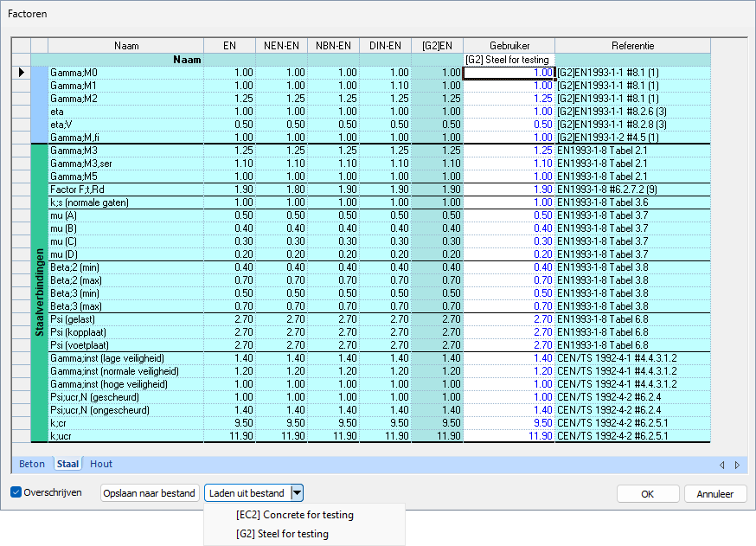Select the Beta;3 (min) row name
The width and height of the screenshot is (756, 546).
(x=74, y=293)
